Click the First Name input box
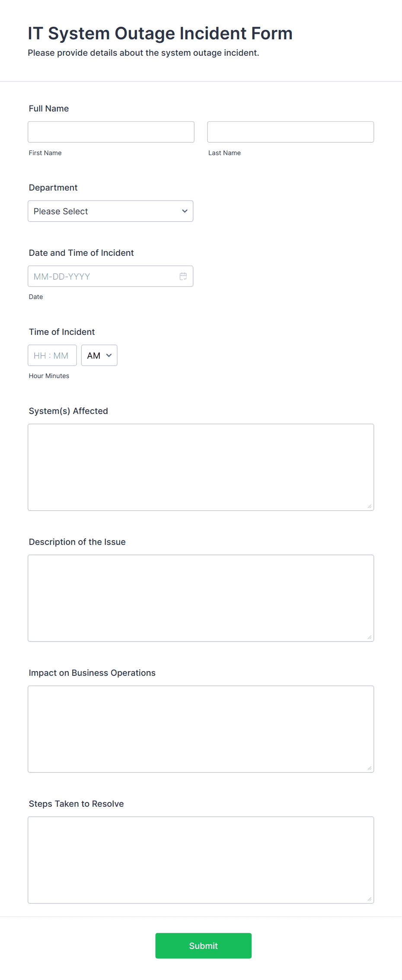Viewport: 402px width, 980px height. (111, 132)
